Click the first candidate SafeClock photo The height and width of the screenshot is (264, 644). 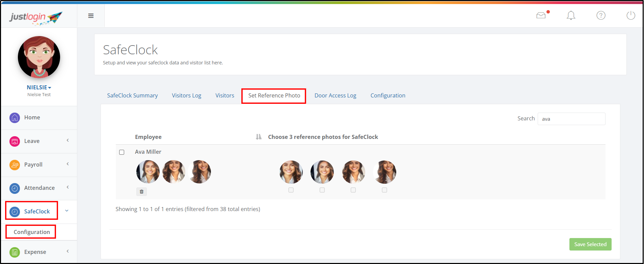[291, 172]
